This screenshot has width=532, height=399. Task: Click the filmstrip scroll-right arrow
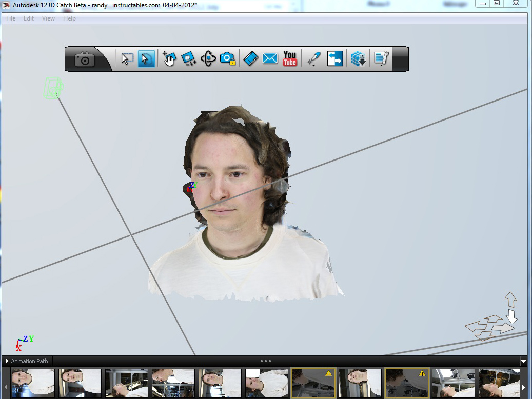coord(523,387)
